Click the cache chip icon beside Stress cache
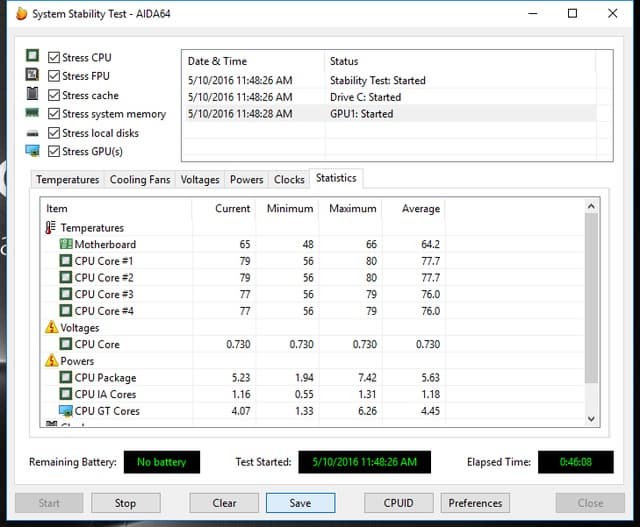The image size is (640, 527). 32,93
